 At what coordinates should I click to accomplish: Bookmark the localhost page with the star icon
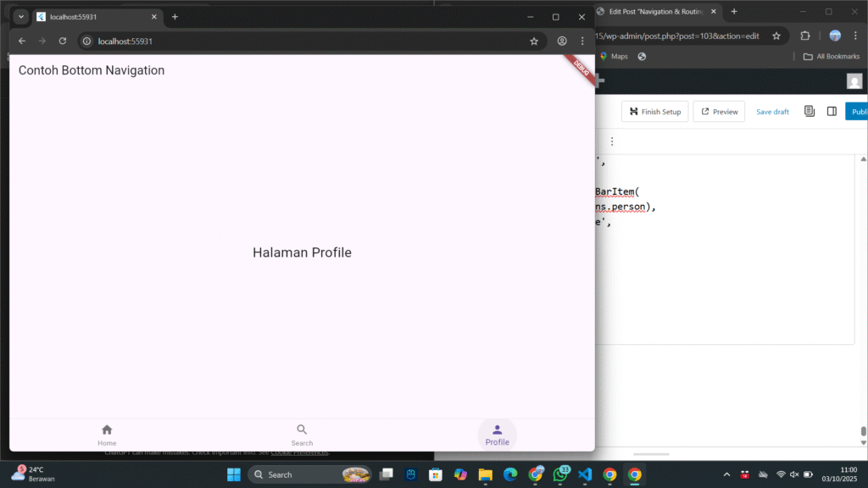click(x=534, y=41)
